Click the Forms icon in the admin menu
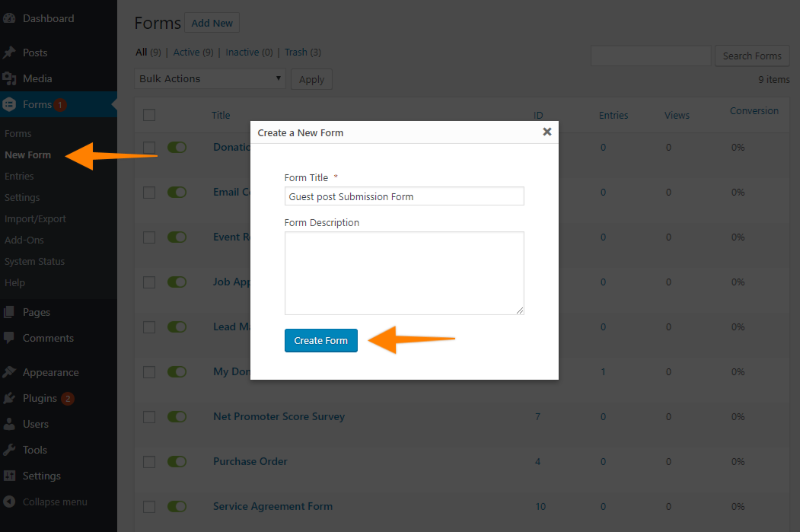The image size is (800, 532). pos(9,104)
